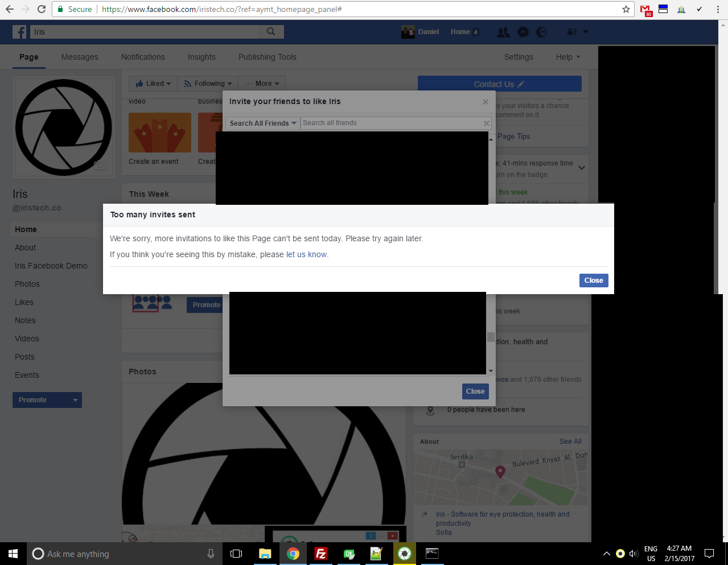Click the Facebook logo icon
The width and height of the screenshot is (728, 565).
coord(20,32)
